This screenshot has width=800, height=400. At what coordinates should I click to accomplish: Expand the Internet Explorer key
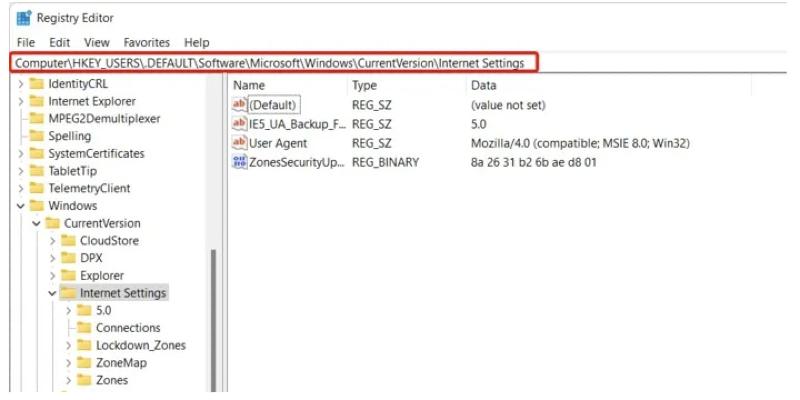21,102
